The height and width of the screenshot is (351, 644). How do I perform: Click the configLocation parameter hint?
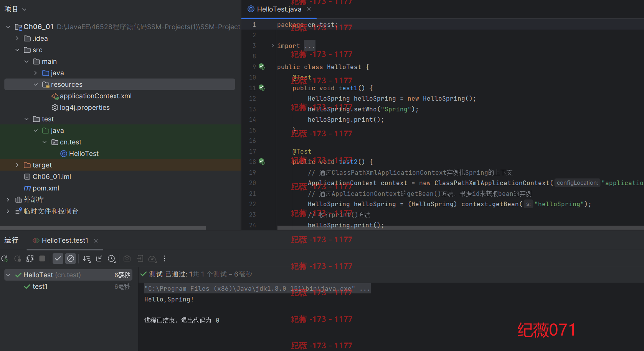pos(577,183)
